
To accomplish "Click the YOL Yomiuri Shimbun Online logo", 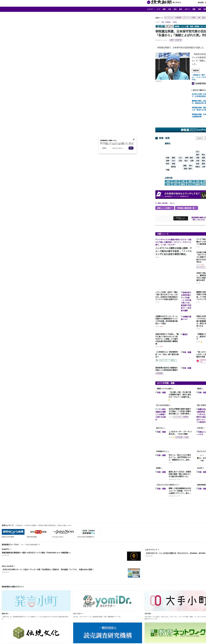I will click(x=164, y=2).
